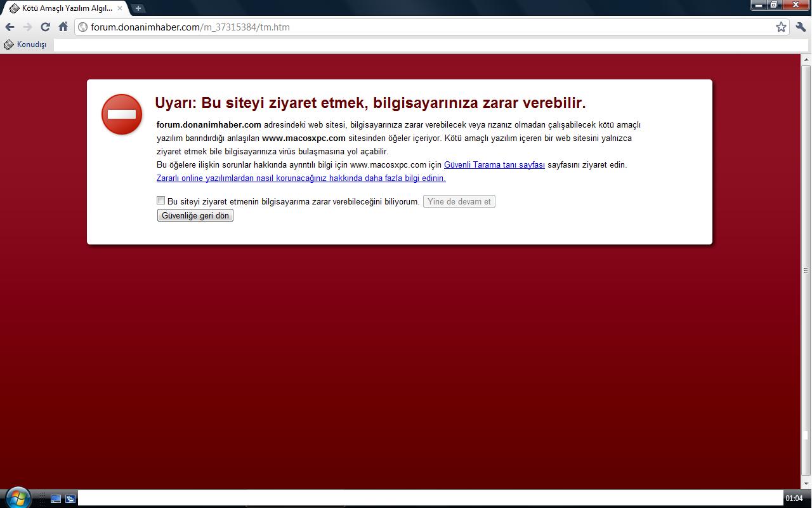Open the 'Güvenli Tarama tanı sayfası' link
812x508 pixels.
pos(494,164)
